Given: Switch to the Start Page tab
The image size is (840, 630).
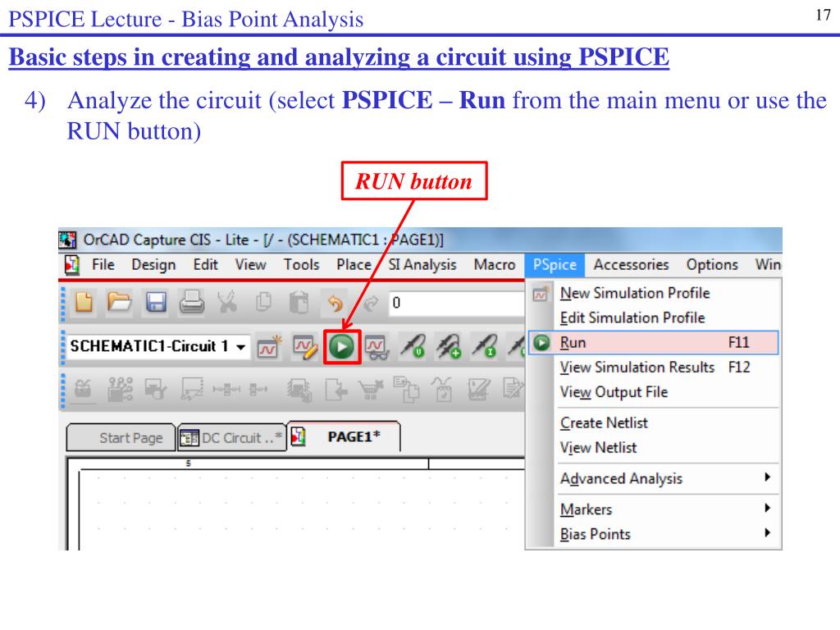Looking at the screenshot, I should click(121, 438).
